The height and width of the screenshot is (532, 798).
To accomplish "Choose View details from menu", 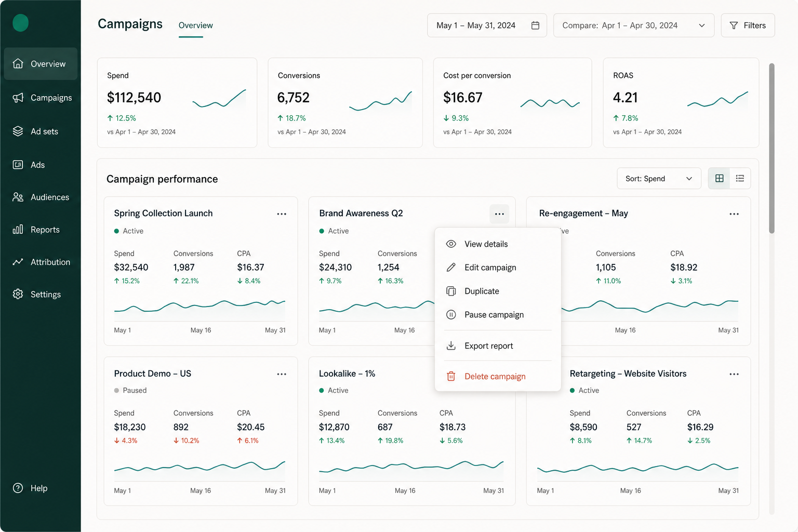I will click(498, 244).
